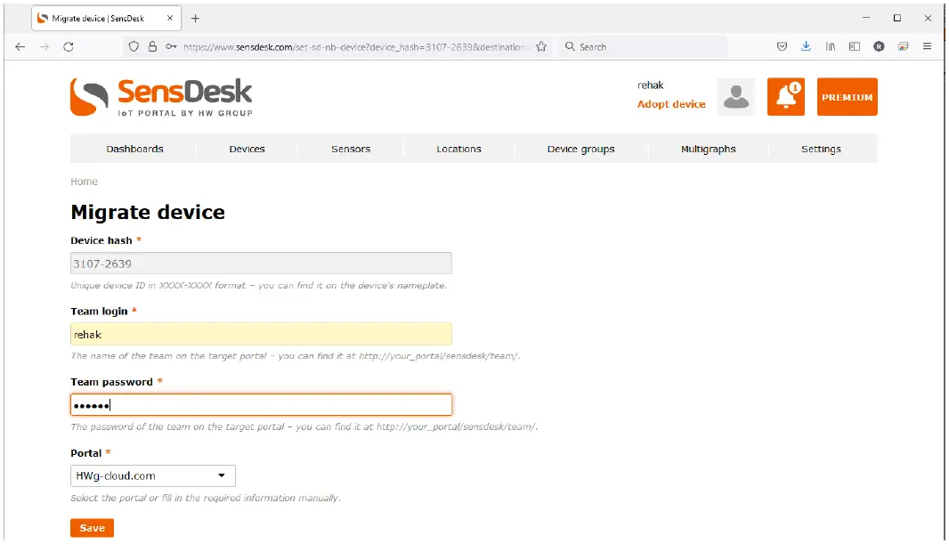Image resolution: width=949 pixels, height=560 pixels.
Task: Open the Multigraphs menu item
Action: 708,149
